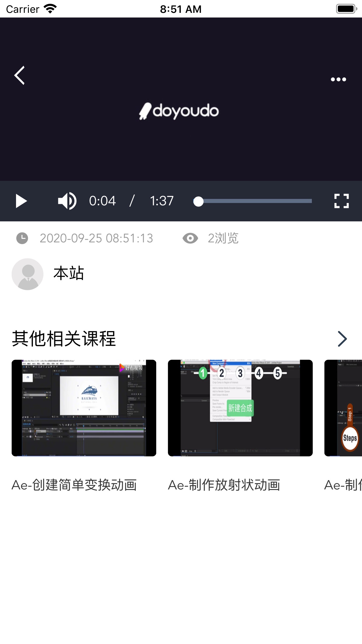Play the video
The height and width of the screenshot is (644, 362).
(x=21, y=201)
